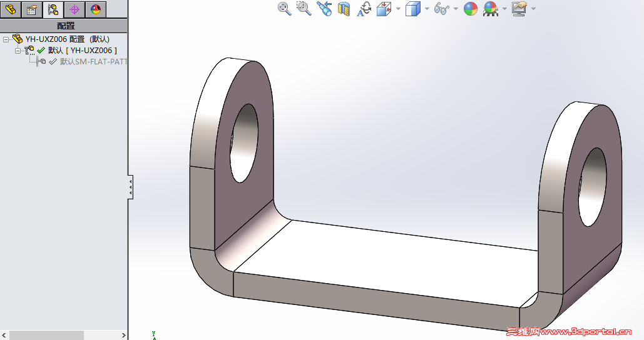Viewport: 644px width, 340px height.
Task: Click the horizontal scrollbar thumb in the panel
Action: tap(46, 335)
